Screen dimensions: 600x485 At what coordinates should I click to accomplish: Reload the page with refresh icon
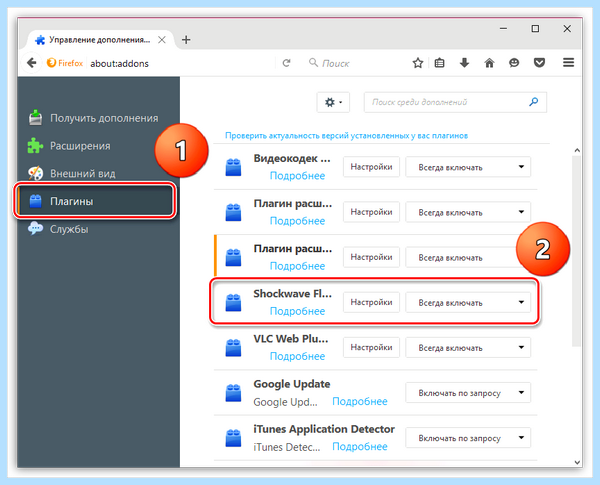(x=286, y=63)
